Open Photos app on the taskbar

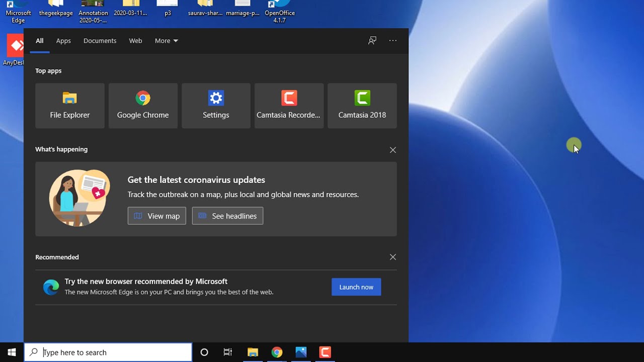pos(301,352)
